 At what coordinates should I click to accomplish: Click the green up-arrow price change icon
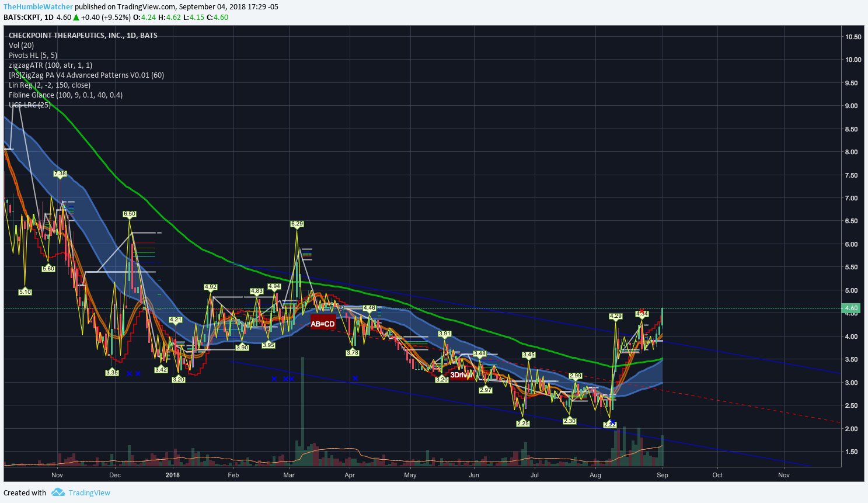click(76, 17)
